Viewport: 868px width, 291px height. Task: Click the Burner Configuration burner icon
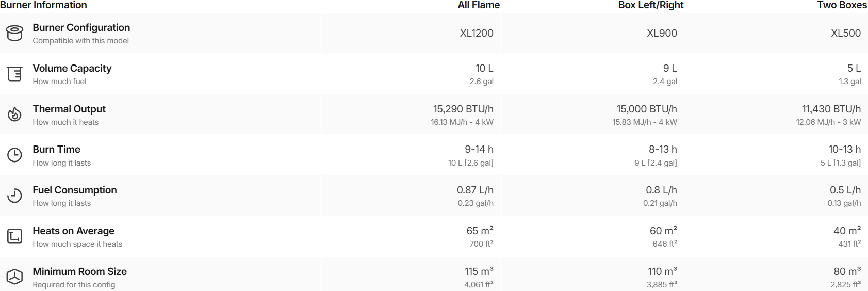click(x=14, y=34)
